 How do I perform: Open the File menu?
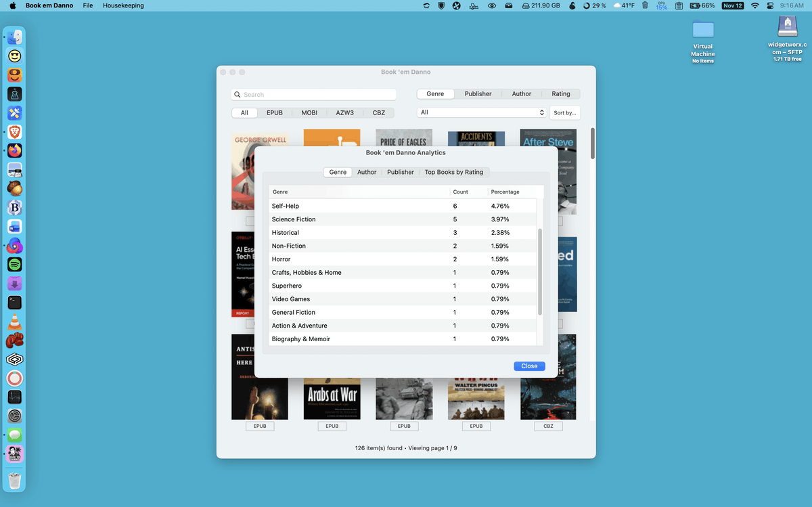pos(88,5)
